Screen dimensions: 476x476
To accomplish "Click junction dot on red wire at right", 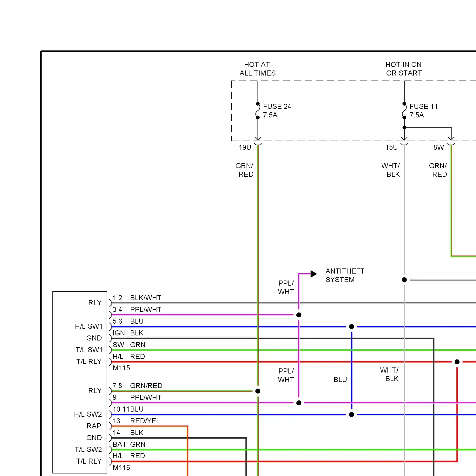I will click(457, 362).
